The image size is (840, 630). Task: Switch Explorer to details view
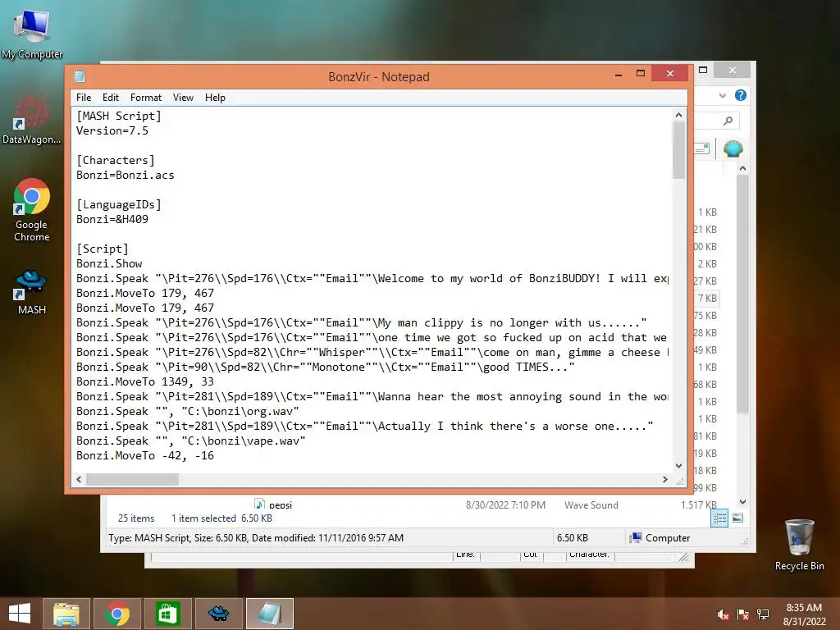point(719,518)
